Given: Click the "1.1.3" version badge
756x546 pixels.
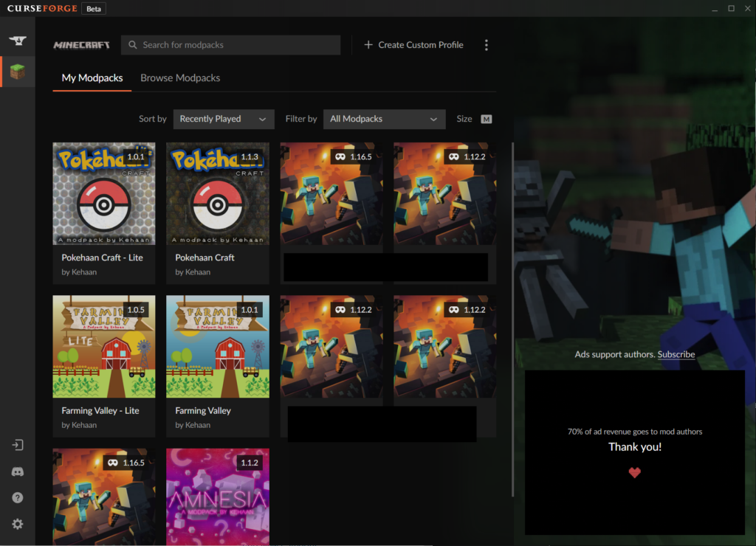Looking at the screenshot, I should click(250, 156).
